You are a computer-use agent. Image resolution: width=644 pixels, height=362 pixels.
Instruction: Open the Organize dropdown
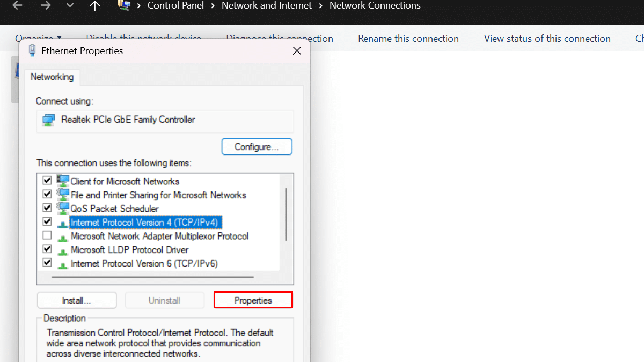point(38,38)
